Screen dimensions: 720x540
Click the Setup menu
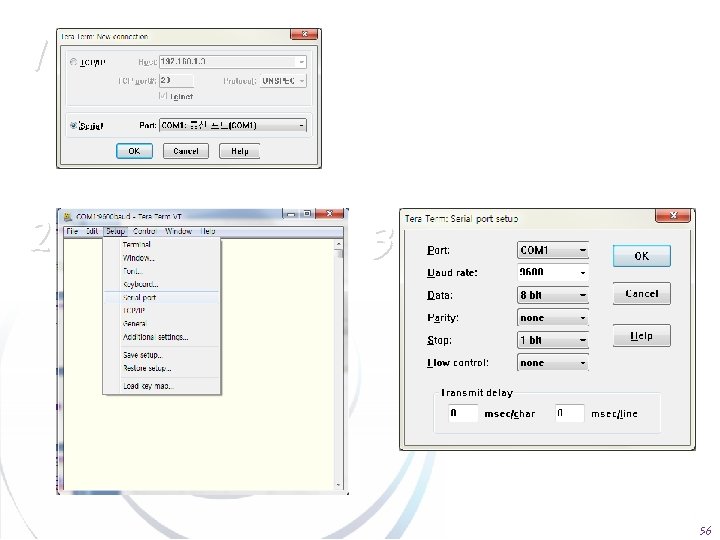(x=115, y=231)
